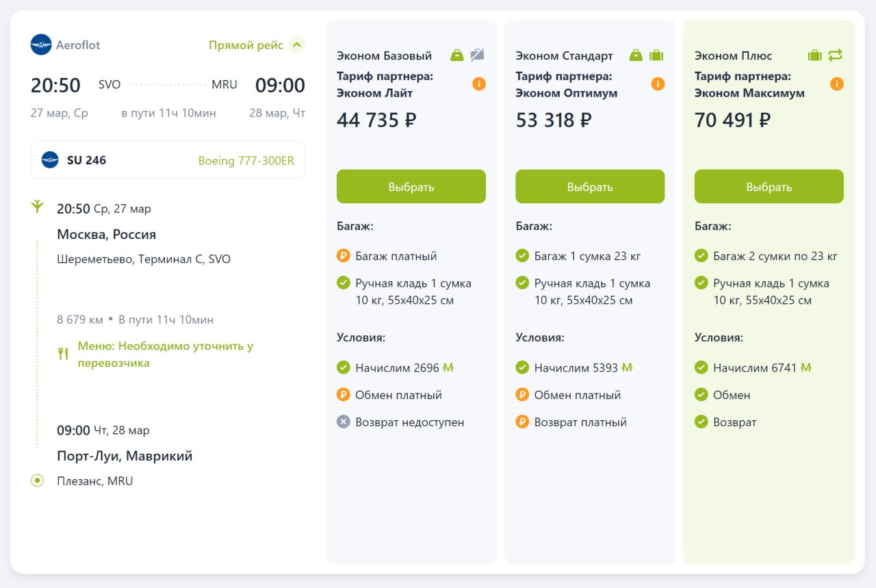Click the orange info icon on Эконом Плюс
The width and height of the screenshot is (876, 588).
[x=836, y=84]
